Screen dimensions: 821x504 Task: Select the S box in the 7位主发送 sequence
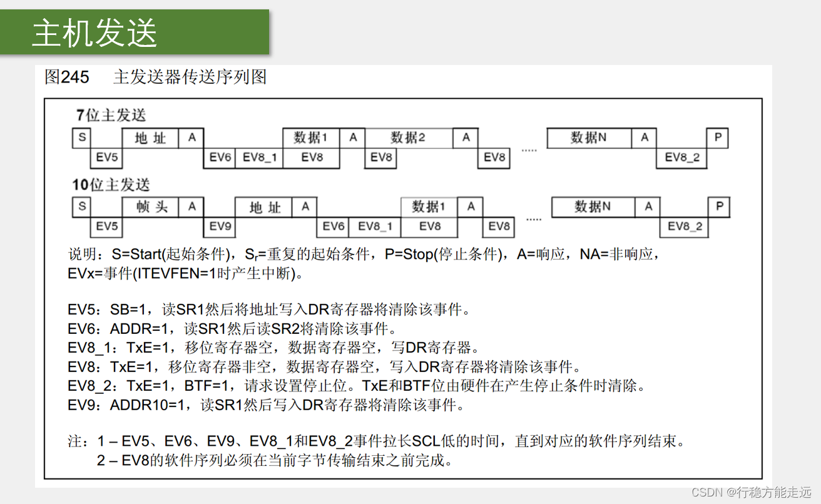click(82, 138)
